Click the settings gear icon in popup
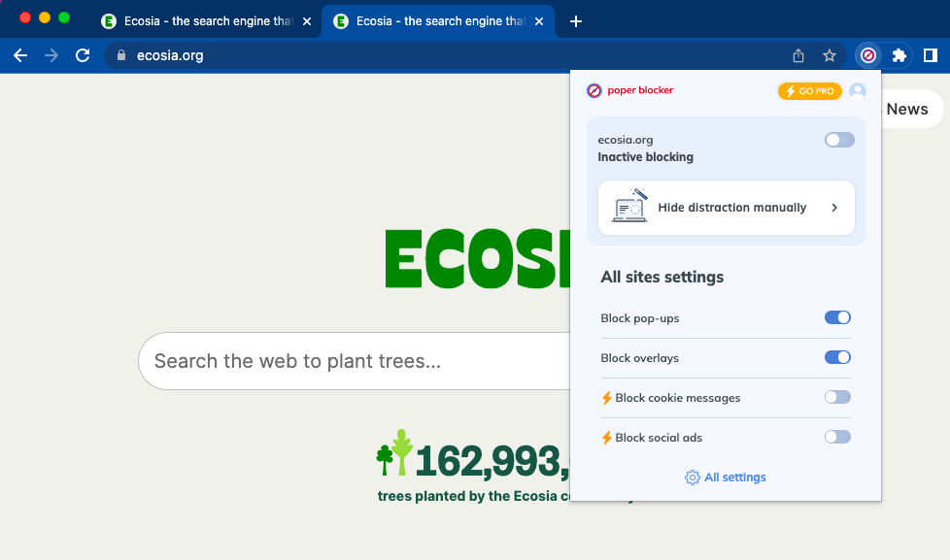The height and width of the screenshot is (560, 950). (692, 478)
